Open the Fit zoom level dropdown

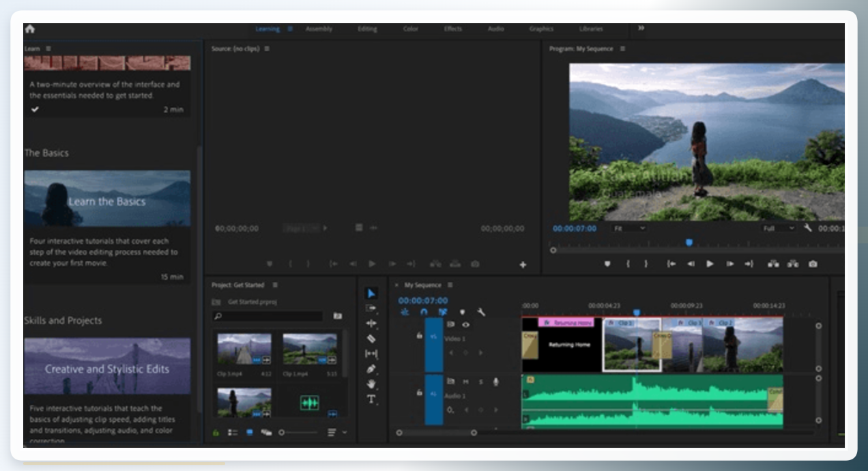630,228
